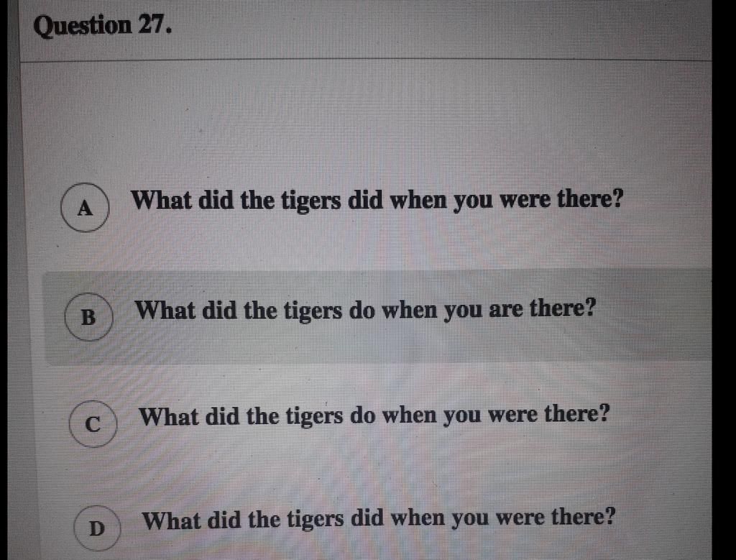Choose the circle labeled B
Screen dimensions: 736x560
point(88,317)
